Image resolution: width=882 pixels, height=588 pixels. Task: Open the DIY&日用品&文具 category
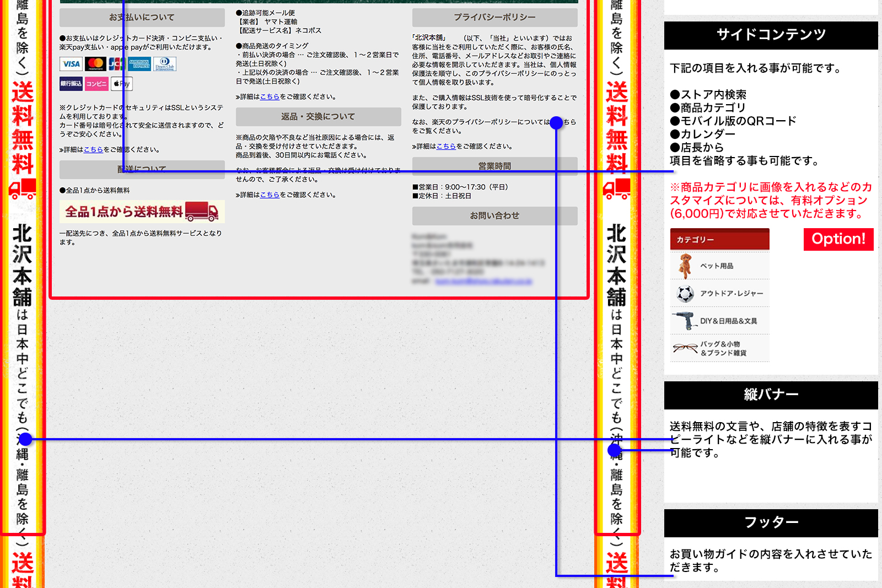point(720,321)
